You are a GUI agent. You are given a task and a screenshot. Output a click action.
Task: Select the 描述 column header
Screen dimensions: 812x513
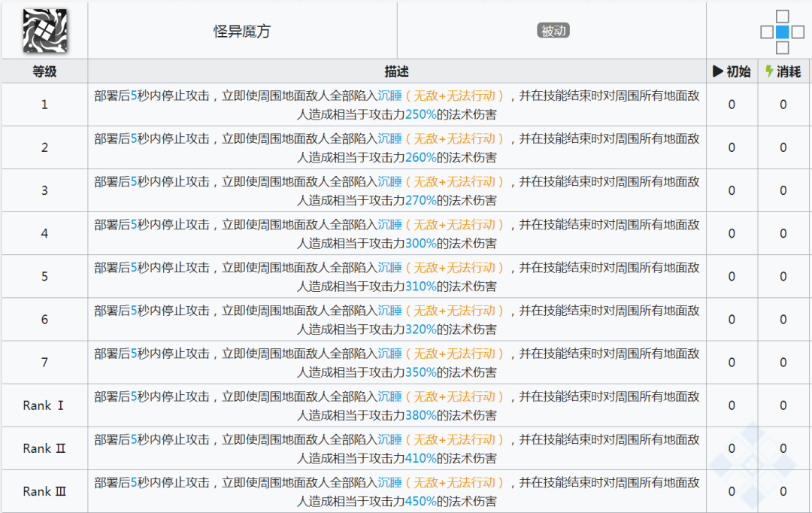pyautogui.click(x=396, y=71)
